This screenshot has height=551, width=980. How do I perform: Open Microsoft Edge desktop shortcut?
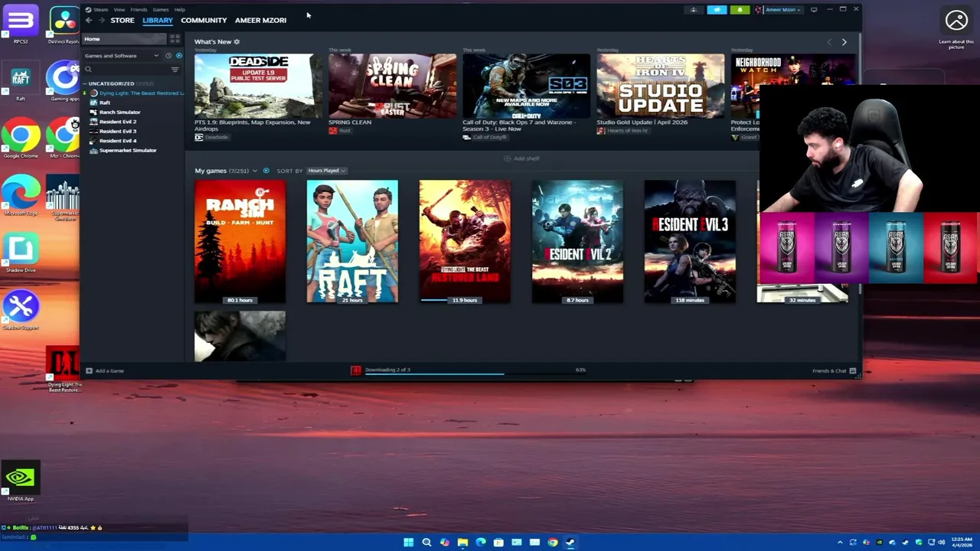[21, 196]
